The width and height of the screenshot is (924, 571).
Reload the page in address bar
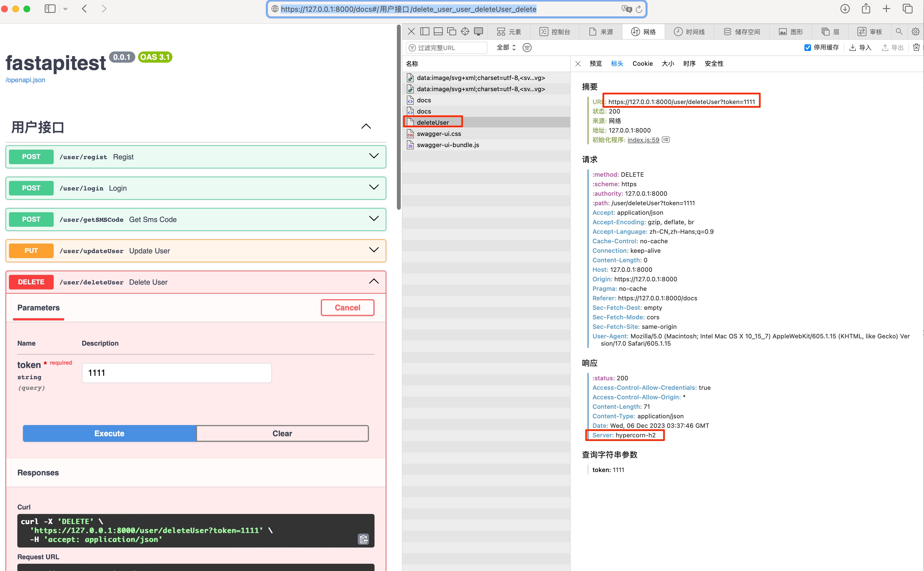(639, 9)
